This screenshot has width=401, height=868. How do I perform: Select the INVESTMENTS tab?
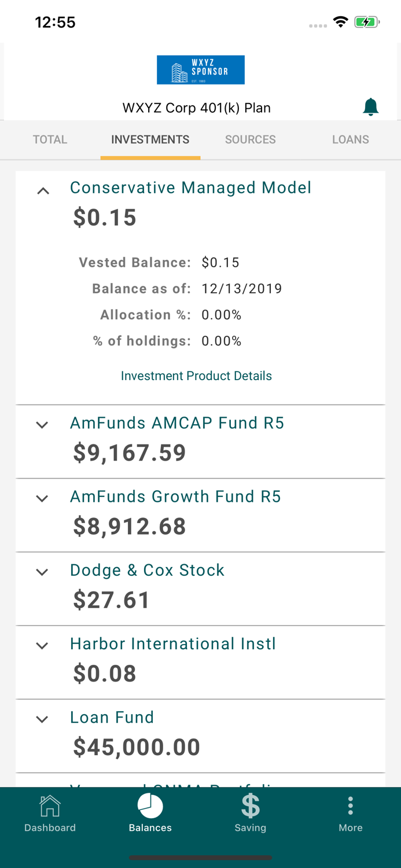150,139
